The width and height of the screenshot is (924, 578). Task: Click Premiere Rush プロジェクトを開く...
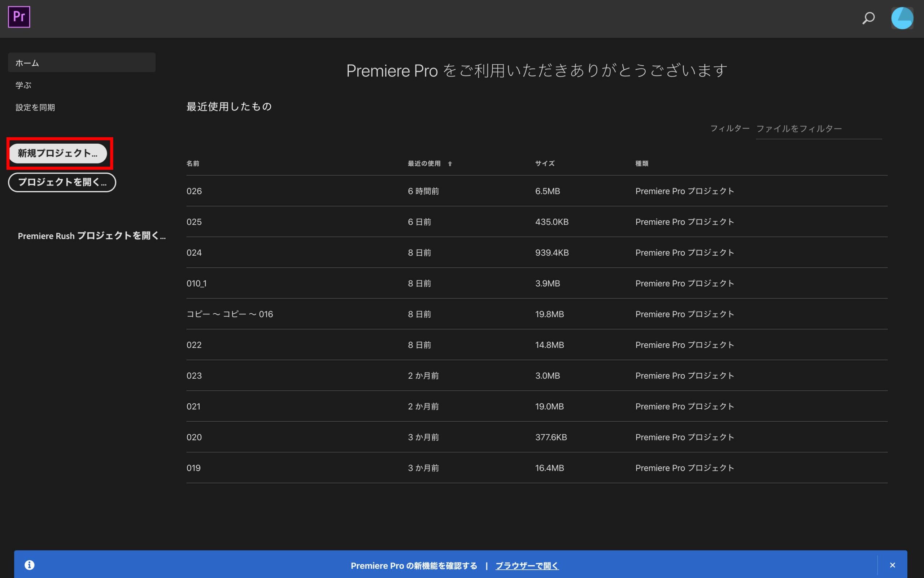click(x=92, y=236)
